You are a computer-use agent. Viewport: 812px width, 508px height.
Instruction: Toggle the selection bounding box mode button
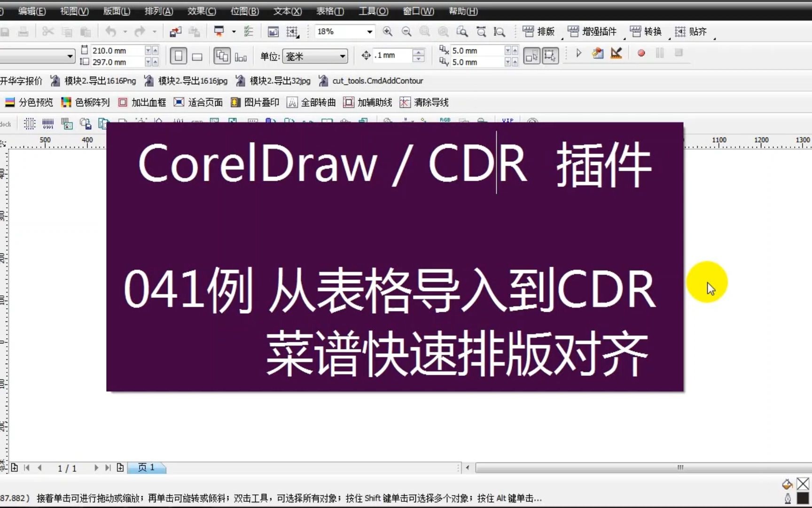tap(550, 56)
